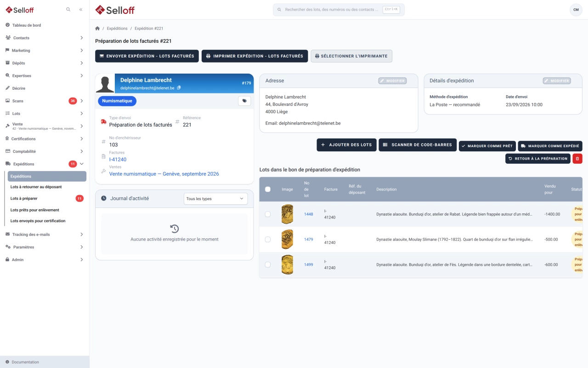Image resolution: width=588 pixels, height=368 pixels.
Task: Check the box for lot 1448
Action: (x=268, y=214)
